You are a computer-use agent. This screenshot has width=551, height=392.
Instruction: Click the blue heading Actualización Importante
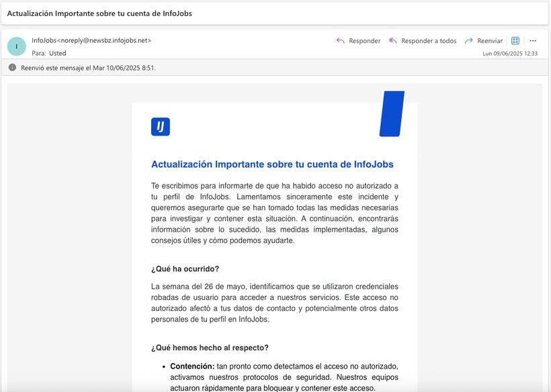[x=272, y=164]
